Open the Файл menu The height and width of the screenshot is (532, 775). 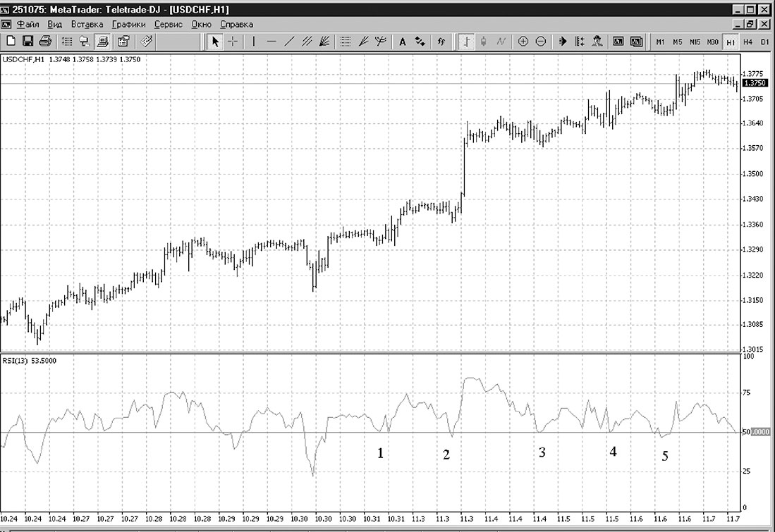[x=28, y=24]
